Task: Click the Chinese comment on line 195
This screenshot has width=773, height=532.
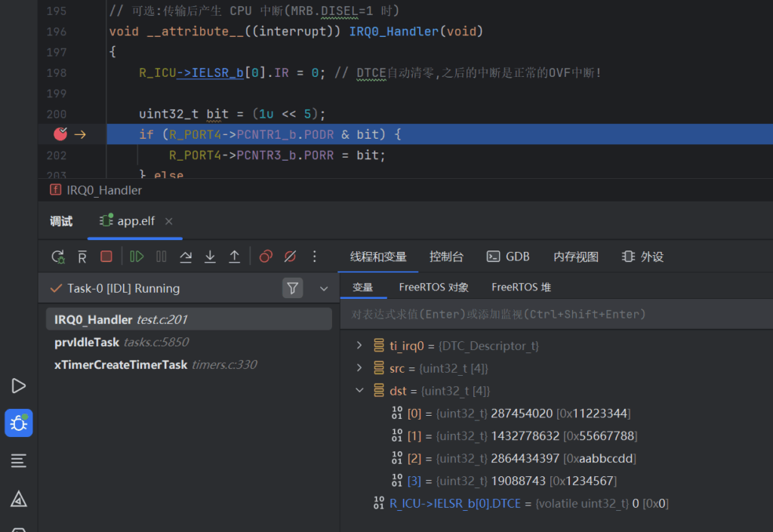Action: click(x=254, y=11)
